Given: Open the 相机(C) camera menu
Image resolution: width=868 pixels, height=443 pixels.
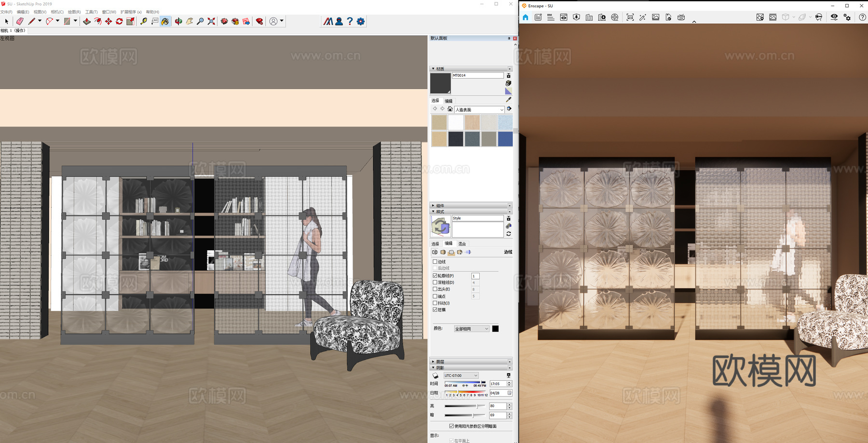Looking at the screenshot, I should coord(57,12).
